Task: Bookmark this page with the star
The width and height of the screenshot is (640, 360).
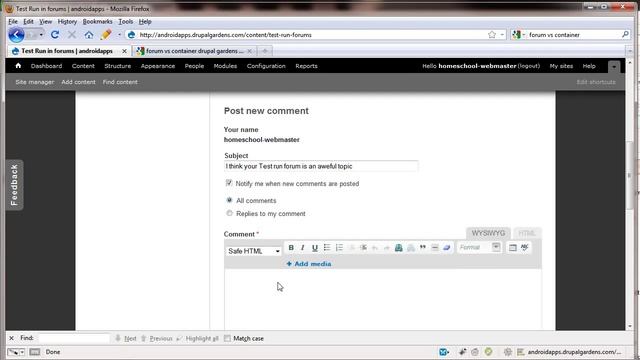Action: click(492, 35)
